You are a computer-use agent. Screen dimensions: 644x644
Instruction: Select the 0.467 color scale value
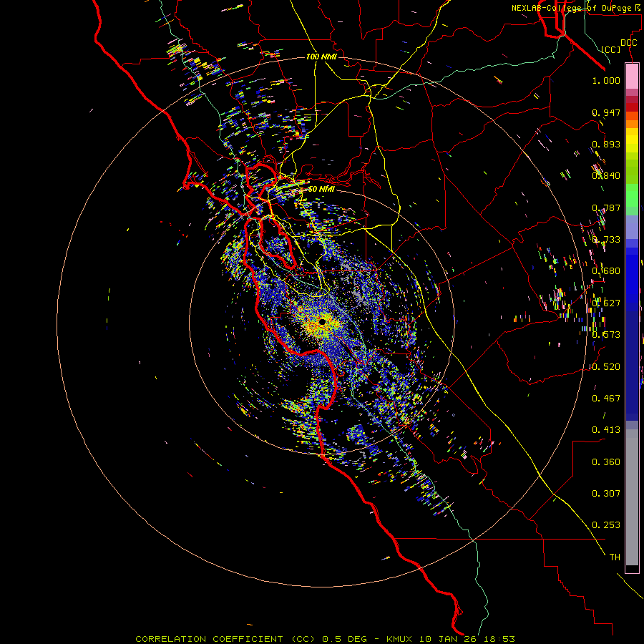(606, 398)
